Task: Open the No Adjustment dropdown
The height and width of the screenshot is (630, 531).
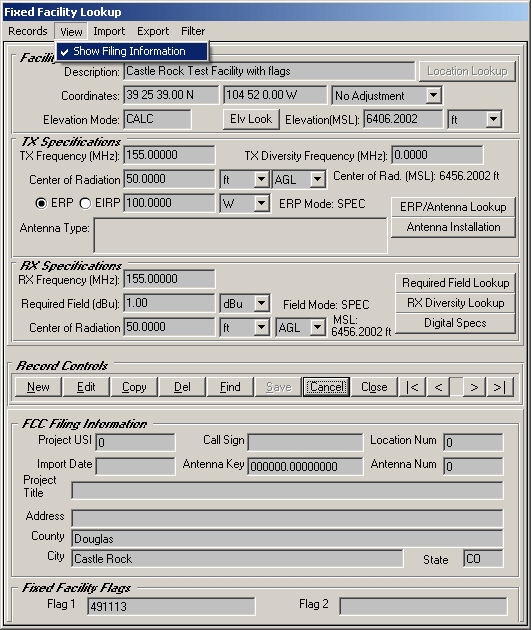Action: click(x=433, y=96)
